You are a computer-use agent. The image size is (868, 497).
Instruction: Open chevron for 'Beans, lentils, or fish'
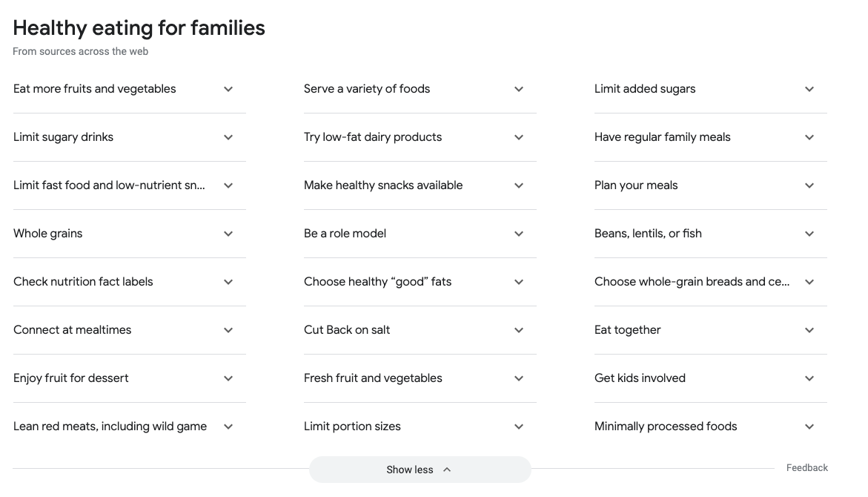(809, 234)
